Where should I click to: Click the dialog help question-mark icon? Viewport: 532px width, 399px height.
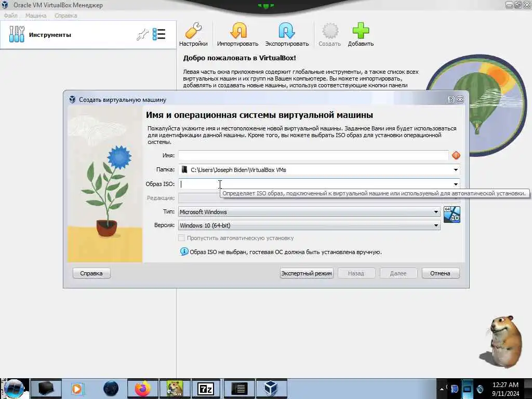pyautogui.click(x=451, y=99)
